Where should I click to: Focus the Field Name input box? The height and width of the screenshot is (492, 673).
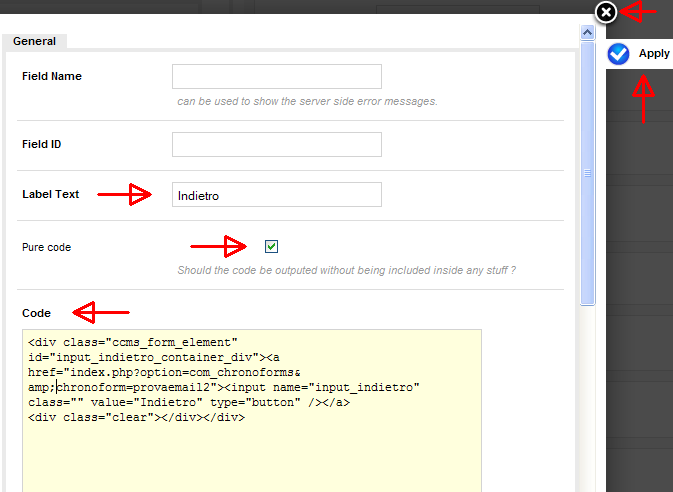pos(277,76)
